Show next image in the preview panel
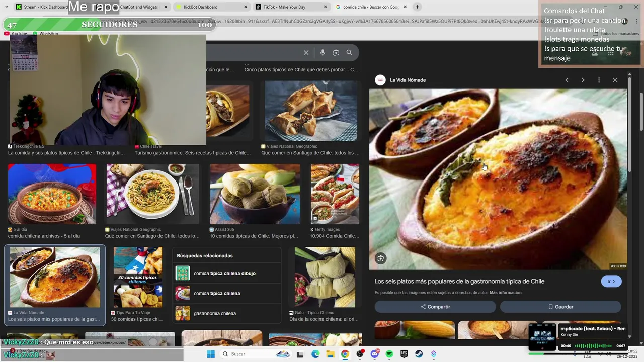 pos(583,80)
